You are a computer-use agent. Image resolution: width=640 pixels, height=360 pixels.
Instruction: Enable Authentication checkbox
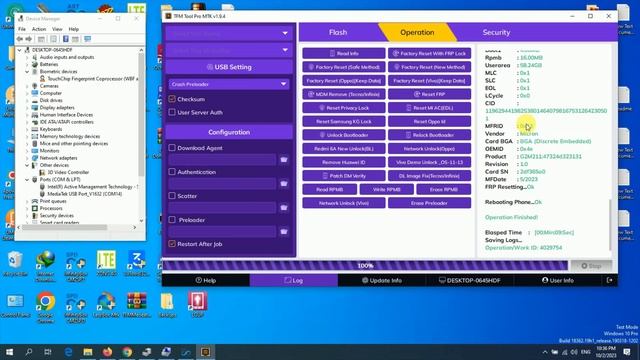tap(172, 172)
